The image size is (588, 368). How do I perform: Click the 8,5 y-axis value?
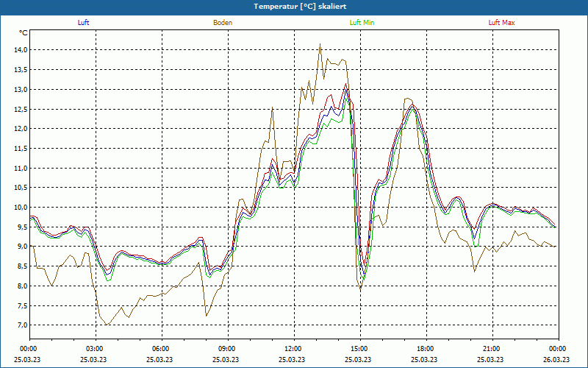pos(22,266)
